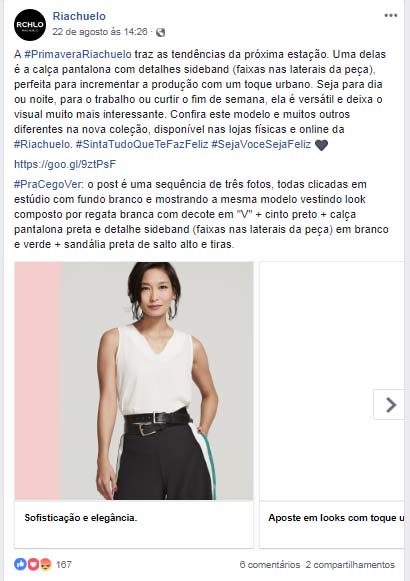The height and width of the screenshot is (581, 410).
Task: Open the #PraCegoVer hashtag
Action: (49, 184)
